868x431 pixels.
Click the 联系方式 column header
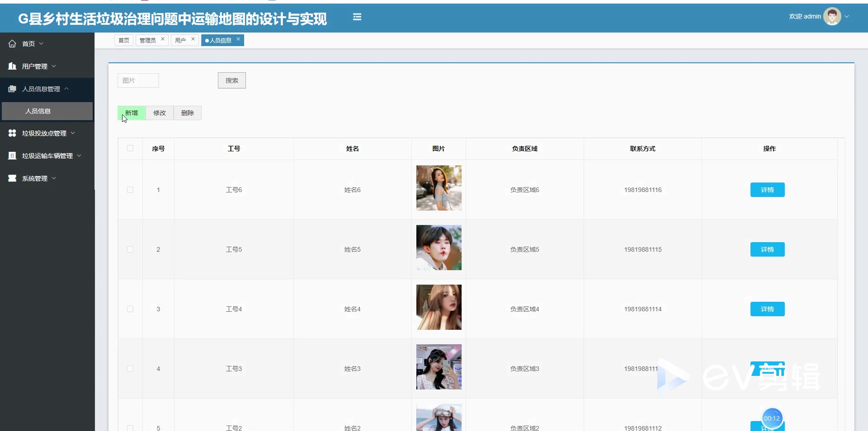point(643,149)
